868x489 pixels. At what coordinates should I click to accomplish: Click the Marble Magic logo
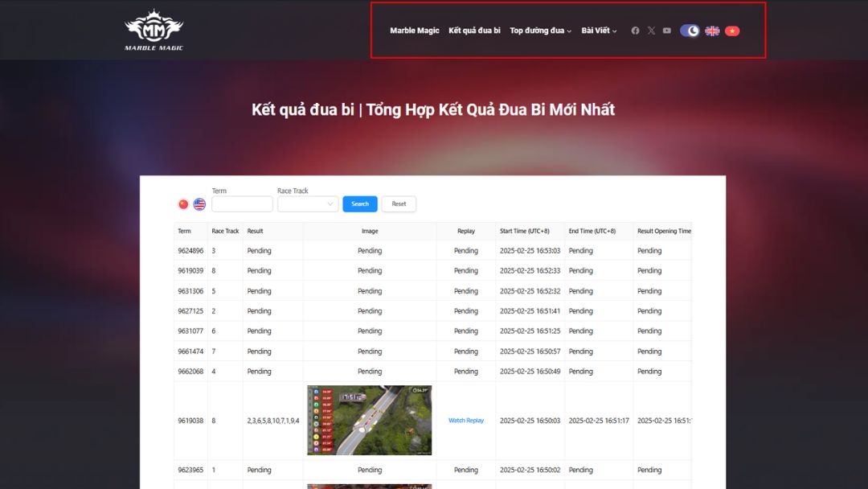click(x=154, y=30)
